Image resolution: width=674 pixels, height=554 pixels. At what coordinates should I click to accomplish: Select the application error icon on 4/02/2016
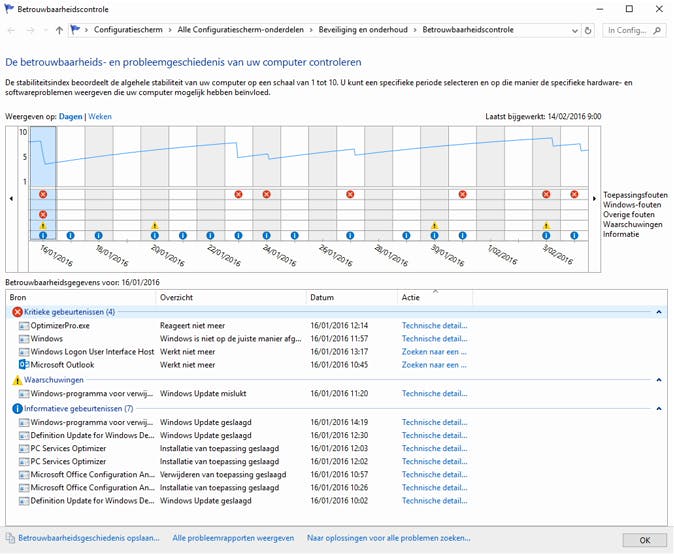574,194
